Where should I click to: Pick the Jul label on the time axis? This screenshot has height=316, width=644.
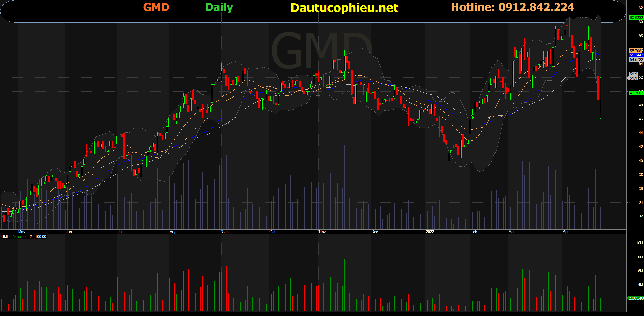click(x=120, y=232)
